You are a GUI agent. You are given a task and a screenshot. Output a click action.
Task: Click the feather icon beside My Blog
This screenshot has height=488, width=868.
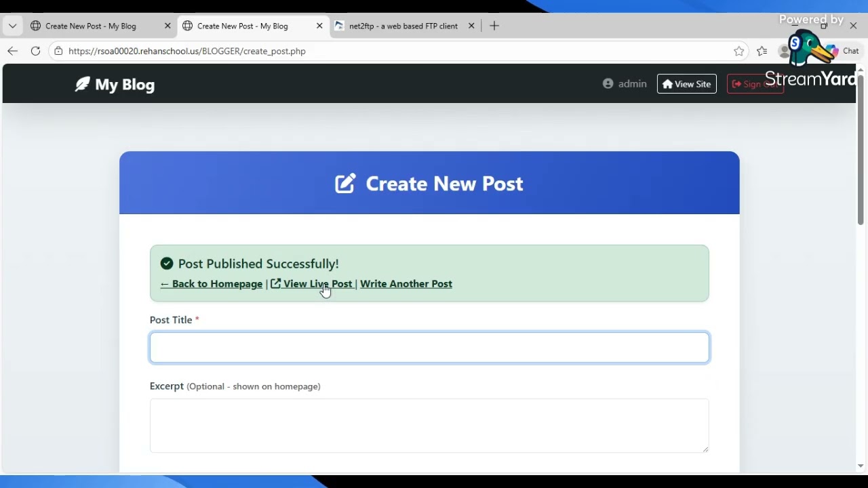tap(82, 84)
